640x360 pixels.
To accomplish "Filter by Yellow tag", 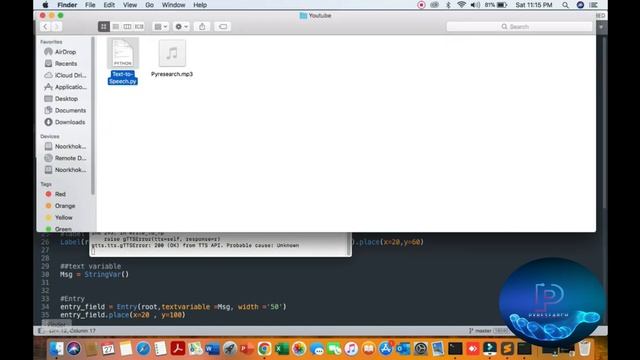I will click(59, 218).
